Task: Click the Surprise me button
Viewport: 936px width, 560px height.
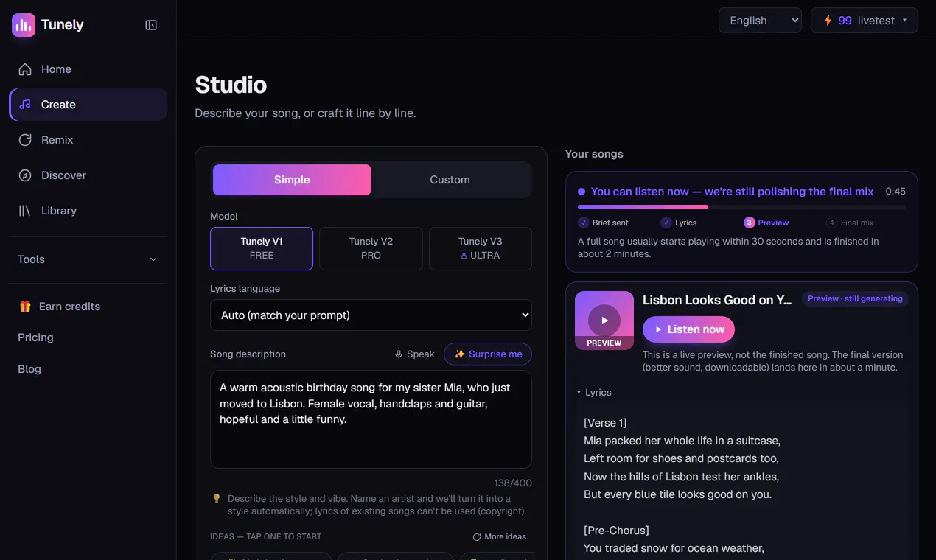Action: [488, 354]
